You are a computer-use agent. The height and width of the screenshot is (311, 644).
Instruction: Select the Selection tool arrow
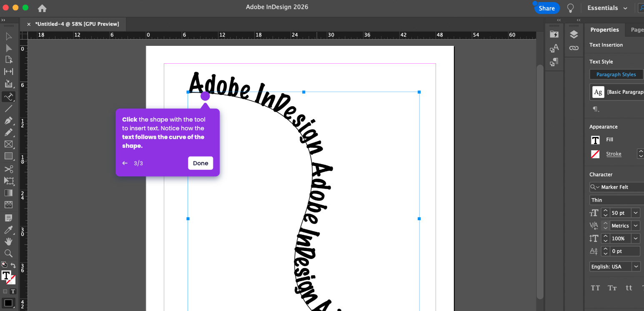coord(8,36)
